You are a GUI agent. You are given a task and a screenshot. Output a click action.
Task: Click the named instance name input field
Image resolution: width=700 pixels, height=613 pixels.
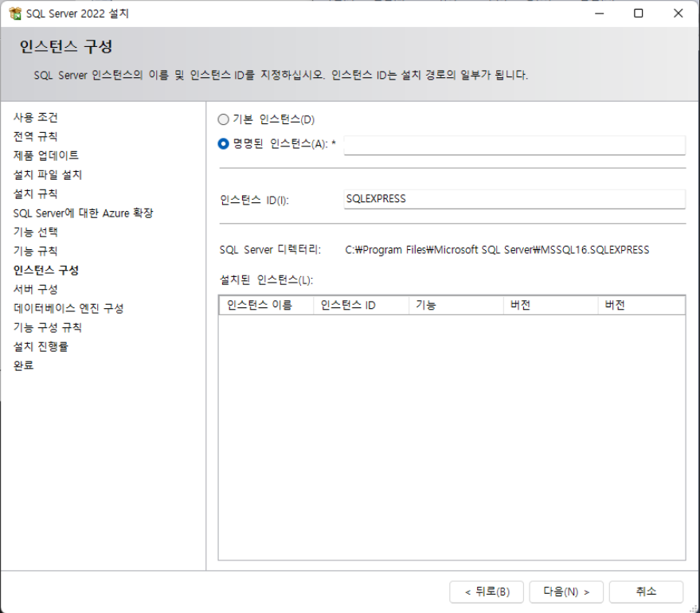click(x=514, y=145)
